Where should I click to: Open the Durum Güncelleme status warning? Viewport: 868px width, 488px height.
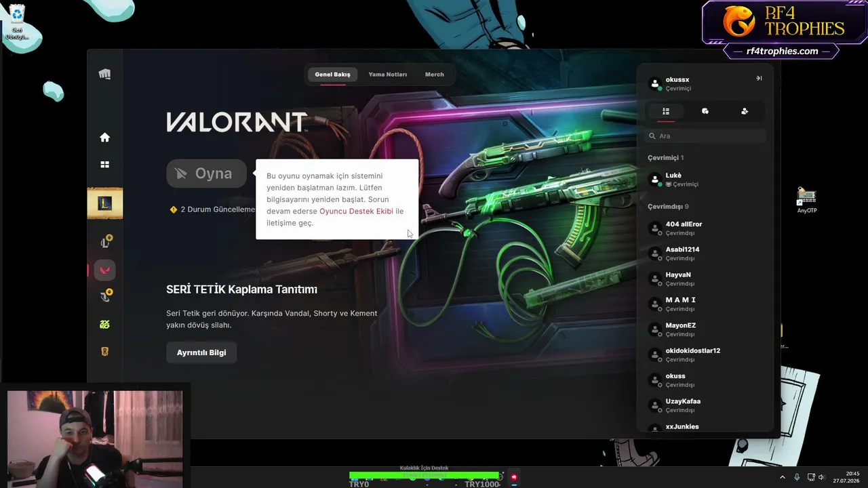pos(212,209)
